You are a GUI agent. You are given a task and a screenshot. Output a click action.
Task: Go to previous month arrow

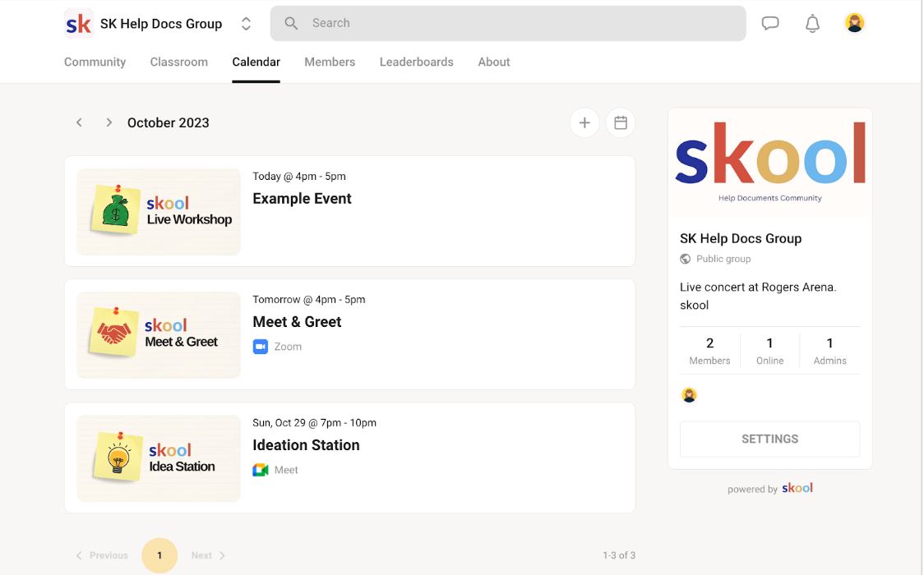point(79,122)
